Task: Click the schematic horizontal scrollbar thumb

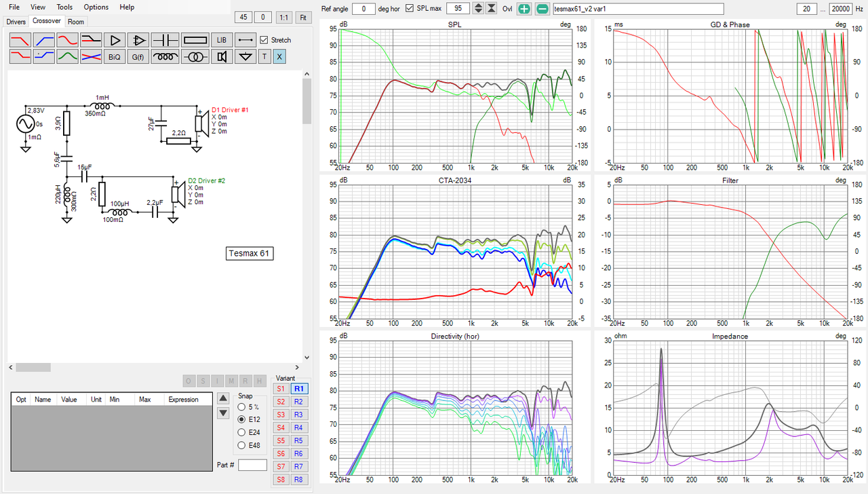Action: click(33, 367)
